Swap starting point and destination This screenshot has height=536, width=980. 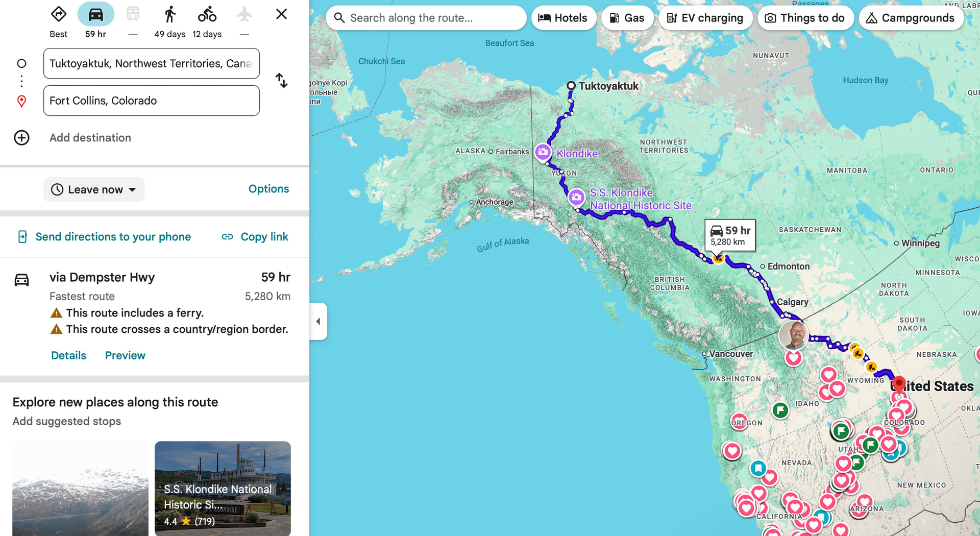pyautogui.click(x=281, y=81)
